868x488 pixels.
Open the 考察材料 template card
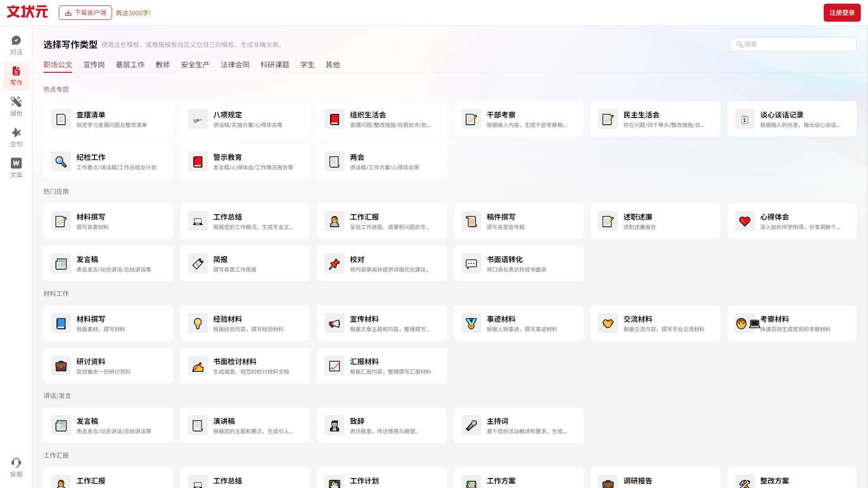tap(792, 324)
